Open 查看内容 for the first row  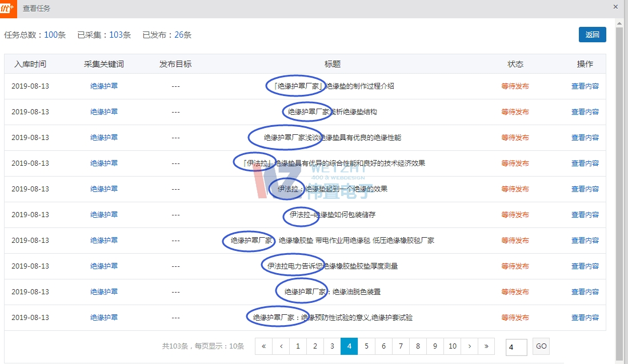click(x=585, y=86)
